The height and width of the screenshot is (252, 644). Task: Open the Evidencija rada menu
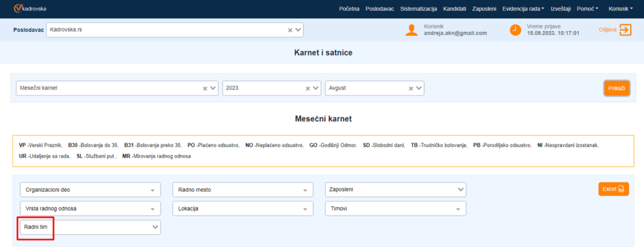pos(523,9)
